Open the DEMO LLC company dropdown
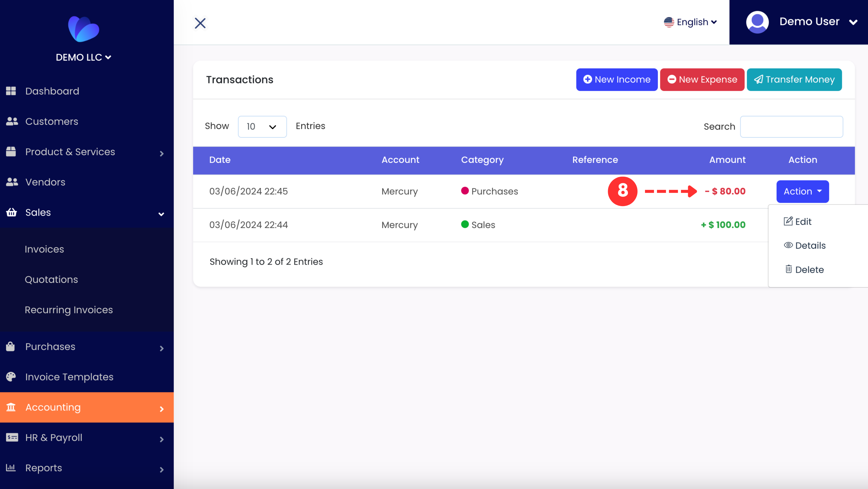 (x=84, y=57)
